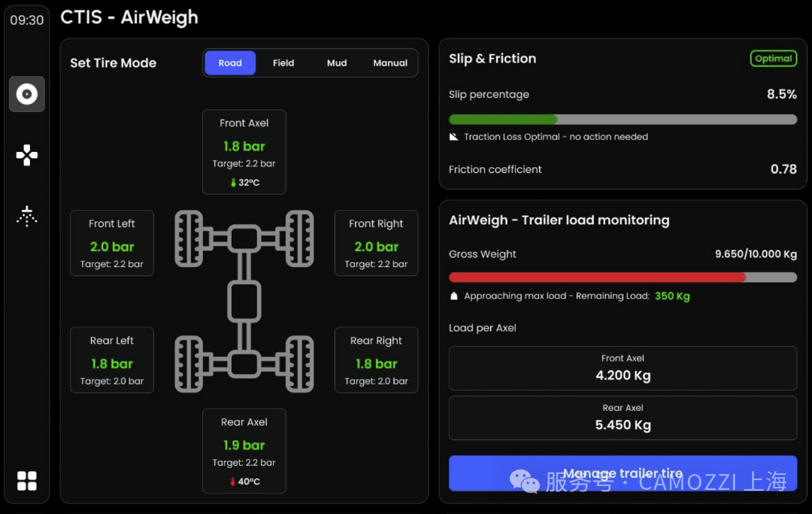Open the joystick controls sidebar icon
812x514 pixels.
(x=27, y=155)
